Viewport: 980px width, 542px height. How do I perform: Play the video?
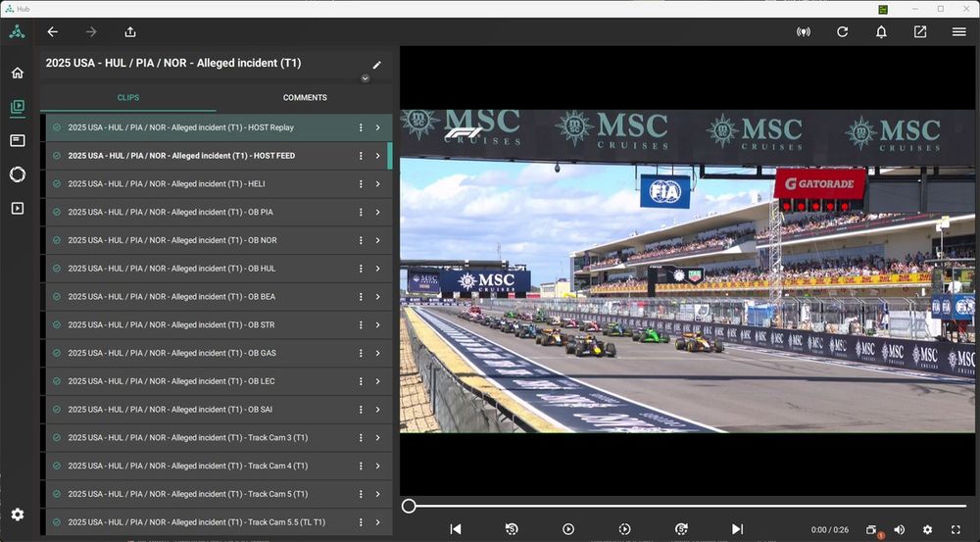click(568, 529)
